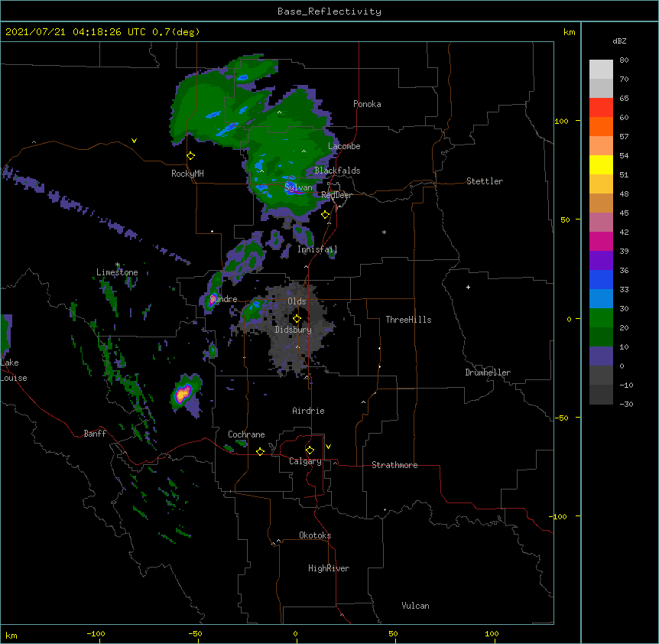
Task: Click the Airdrie city label
Action: coord(308,411)
